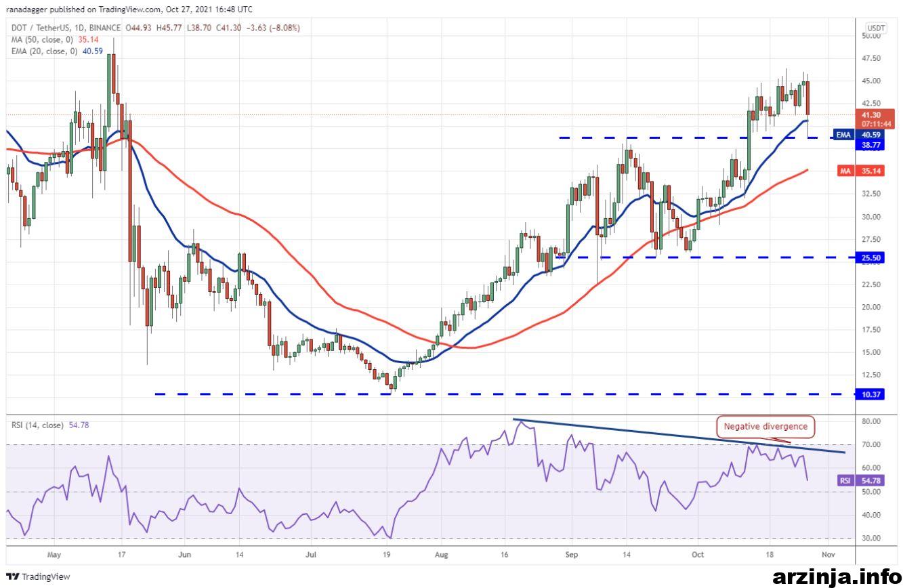
Task: Select the Negative divergence annotation box
Action: point(765,427)
